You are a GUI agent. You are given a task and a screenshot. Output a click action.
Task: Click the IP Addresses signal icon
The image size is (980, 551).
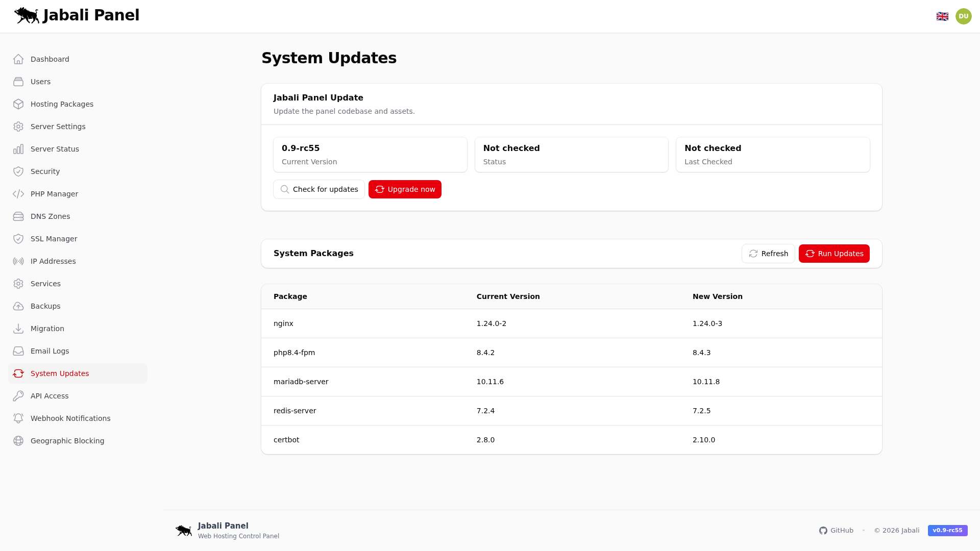pos(18,261)
